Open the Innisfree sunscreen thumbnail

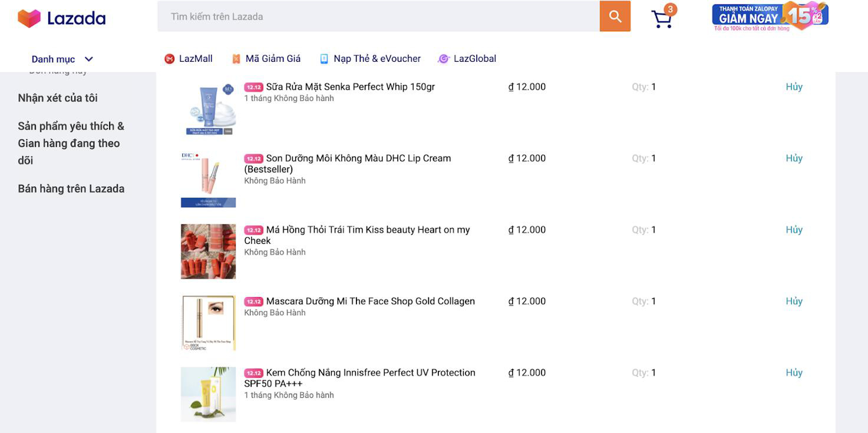tap(208, 394)
